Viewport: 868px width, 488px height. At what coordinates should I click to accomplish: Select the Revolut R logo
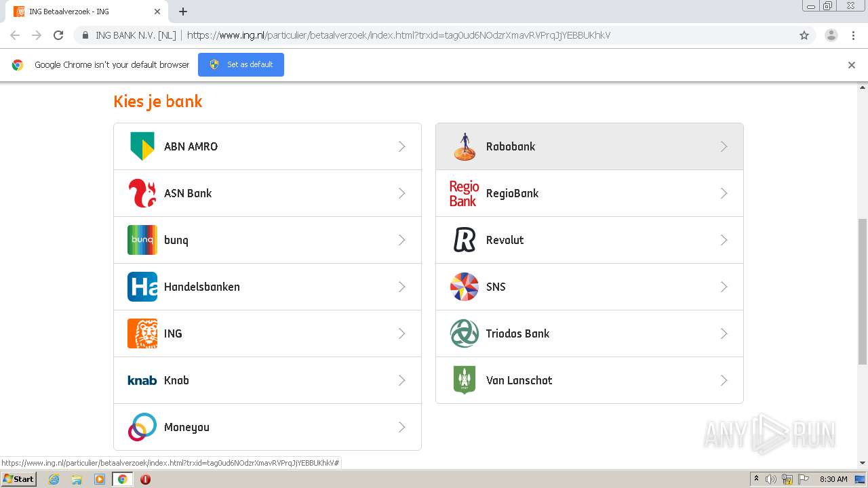[465, 240]
